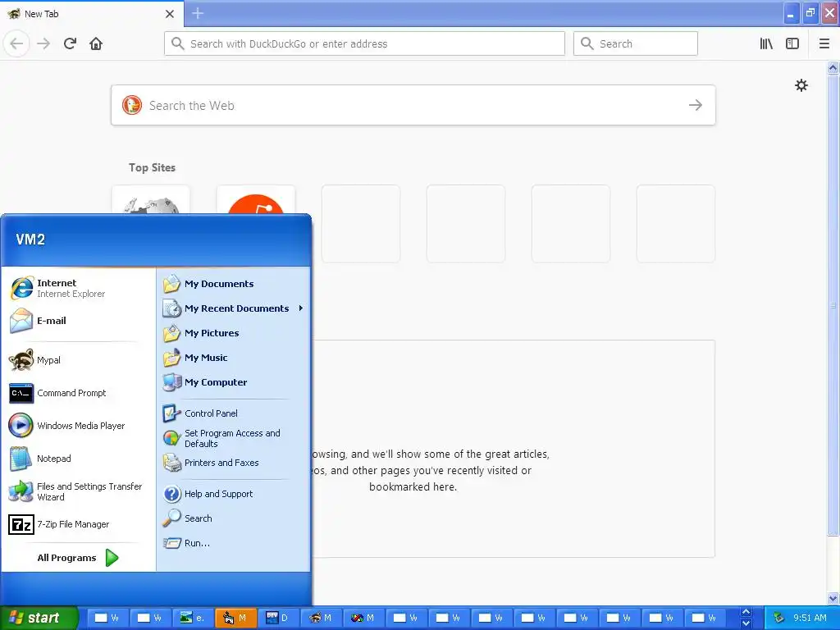Close the New Tab tab
This screenshot has height=630, width=840.
(170, 14)
